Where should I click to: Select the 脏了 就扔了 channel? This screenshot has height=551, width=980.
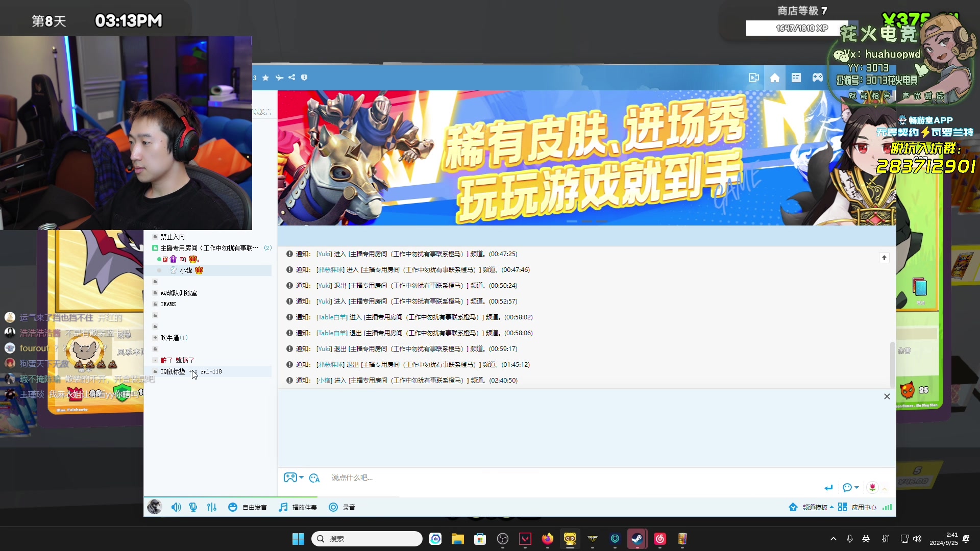[177, 360]
